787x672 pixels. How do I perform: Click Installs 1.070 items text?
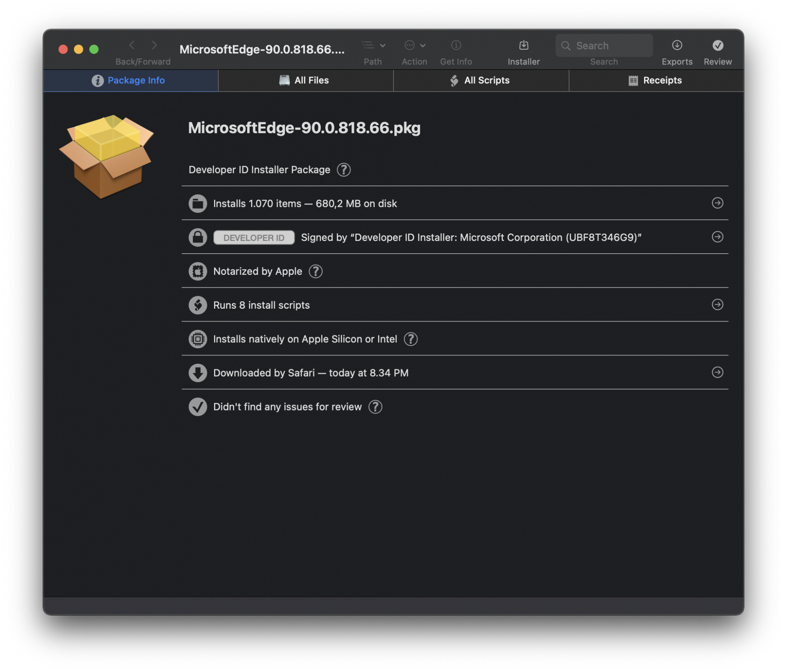click(x=305, y=204)
